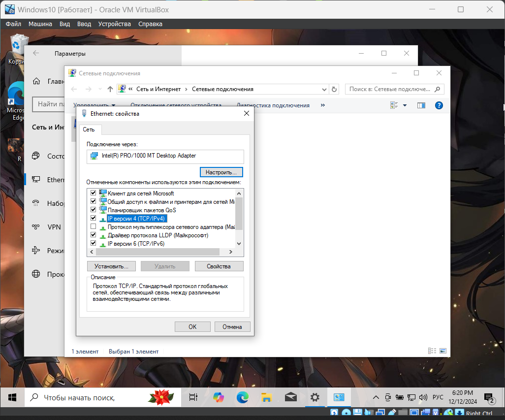Click the change view icon
The image size is (505, 420).
pyautogui.click(x=394, y=105)
